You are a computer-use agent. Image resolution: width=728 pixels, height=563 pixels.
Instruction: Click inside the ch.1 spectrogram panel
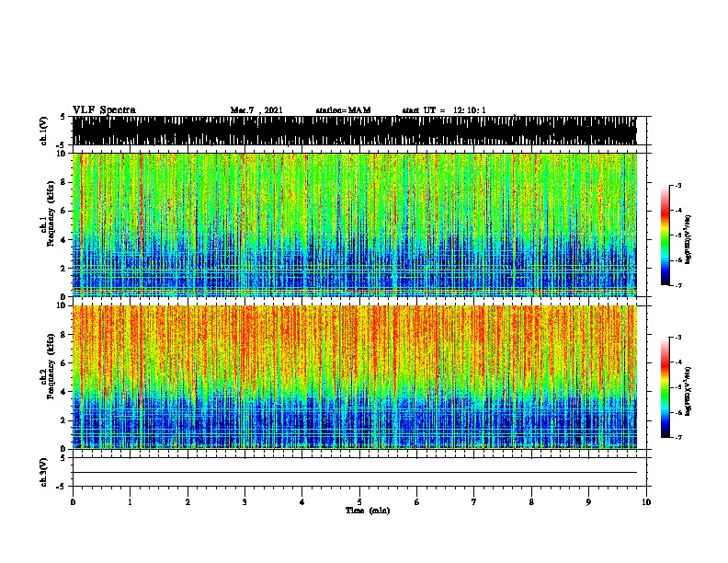(x=354, y=224)
